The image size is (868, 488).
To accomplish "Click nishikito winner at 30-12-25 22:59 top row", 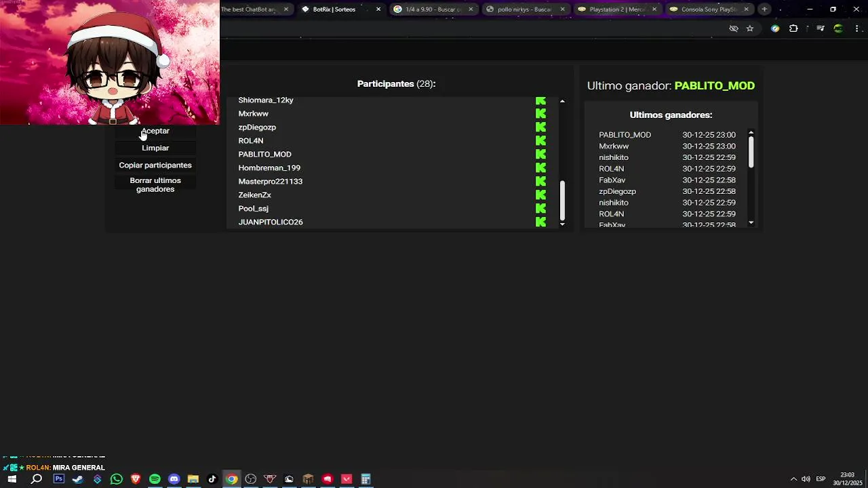I will click(614, 157).
